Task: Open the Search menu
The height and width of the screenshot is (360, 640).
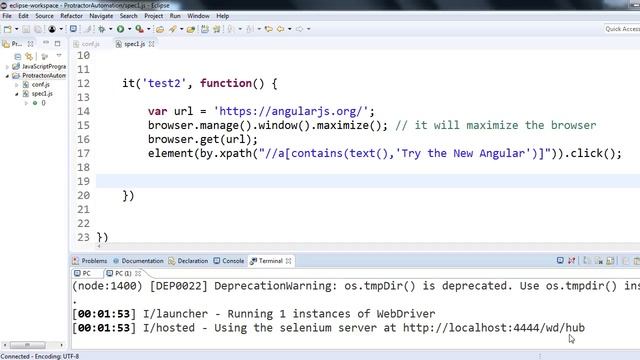Action: click(x=129, y=16)
